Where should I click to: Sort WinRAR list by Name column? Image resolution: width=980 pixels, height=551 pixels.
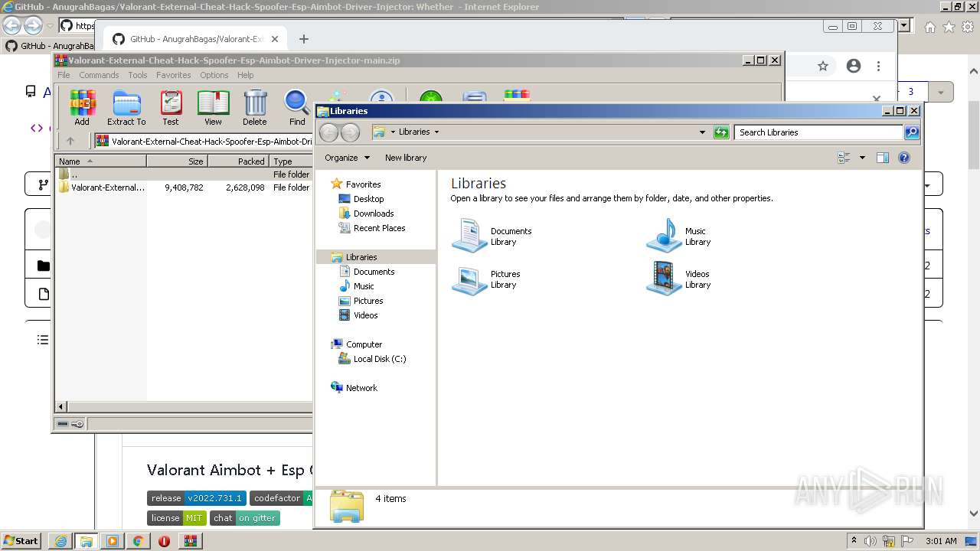100,161
